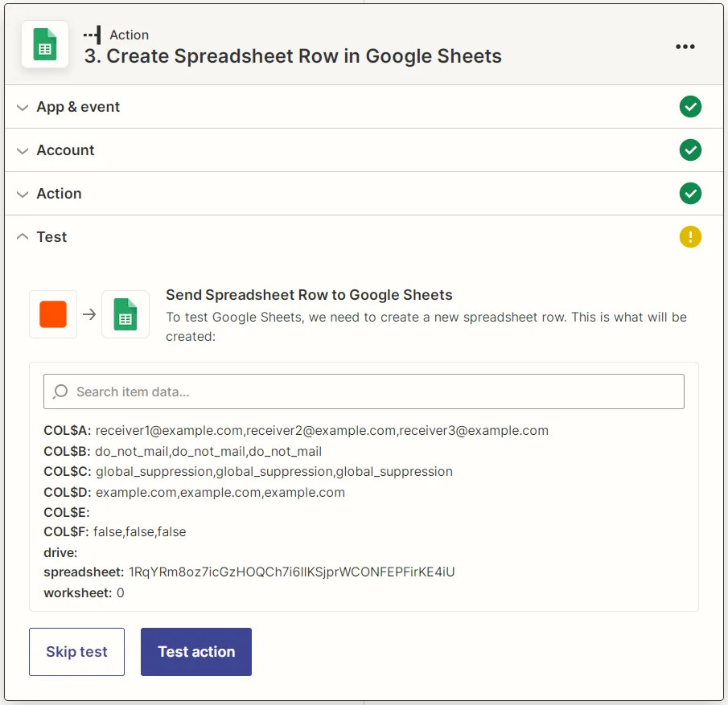Click the Test action button
This screenshot has height=705, width=728.
[x=196, y=651]
